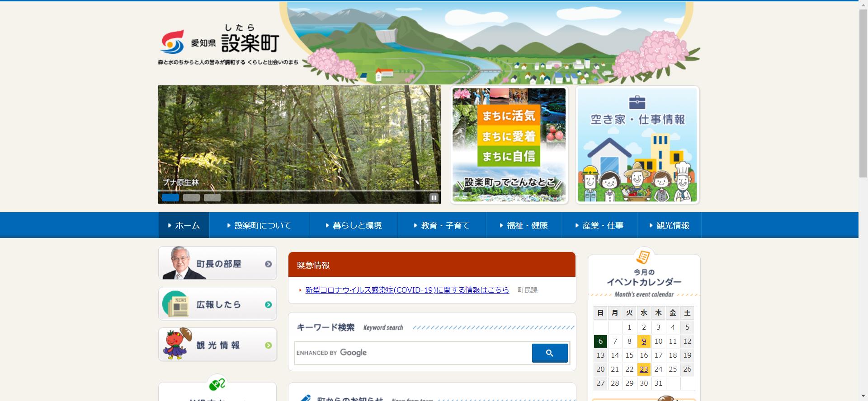Image resolution: width=868 pixels, height=401 pixels.
Task: Open calendar date 9 event link
Action: click(644, 341)
